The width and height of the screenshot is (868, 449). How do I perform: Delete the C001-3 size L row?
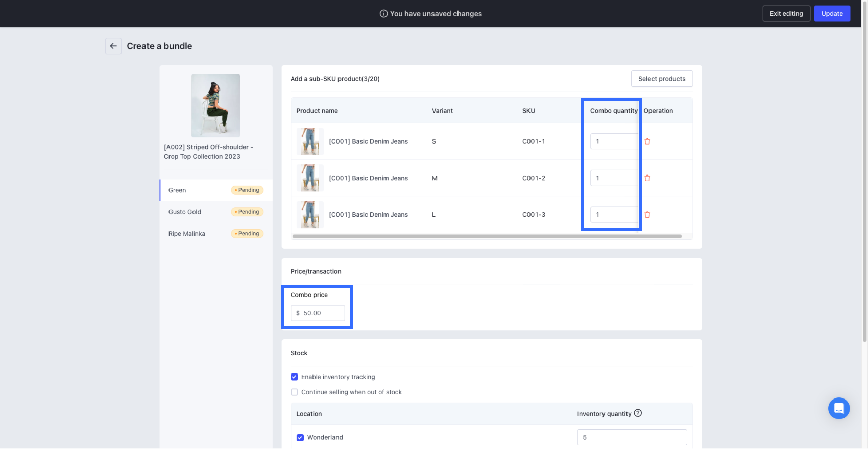click(647, 215)
